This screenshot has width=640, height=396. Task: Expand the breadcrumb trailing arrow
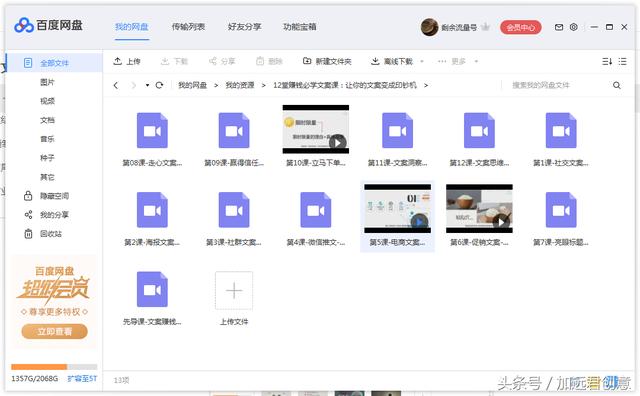[426, 85]
